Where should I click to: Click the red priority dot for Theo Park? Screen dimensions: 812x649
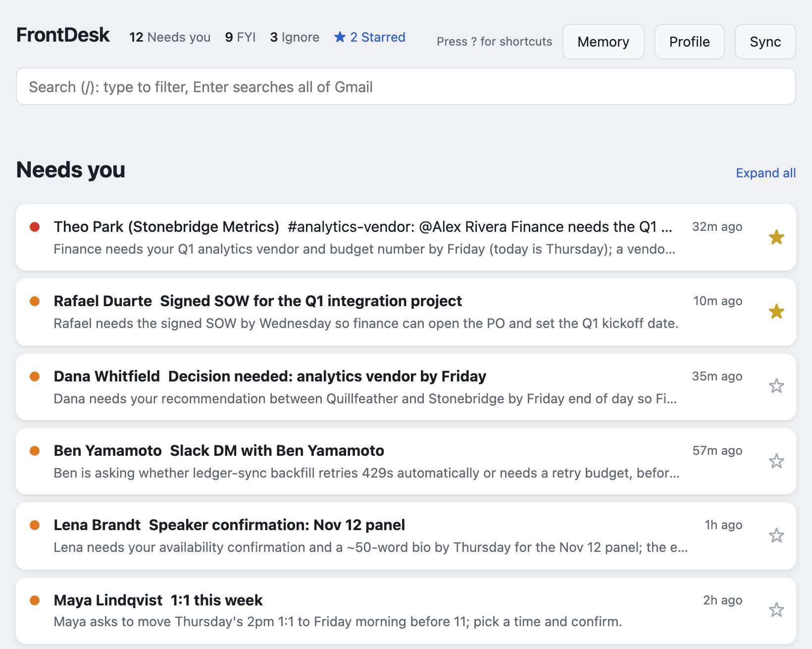[35, 227]
